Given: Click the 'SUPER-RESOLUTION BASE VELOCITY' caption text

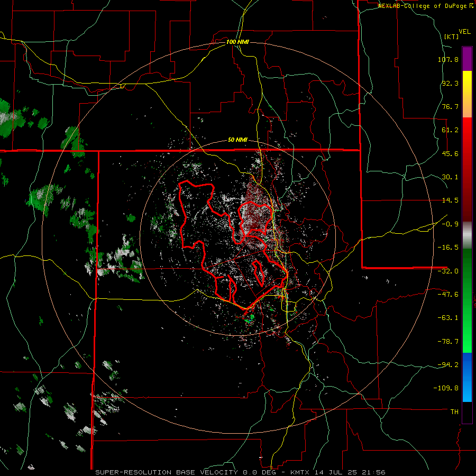Looking at the screenshot, I should click(x=168, y=472).
